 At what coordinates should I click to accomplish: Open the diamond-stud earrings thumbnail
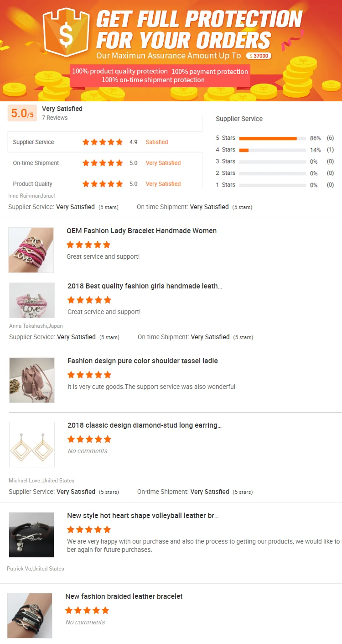click(32, 445)
